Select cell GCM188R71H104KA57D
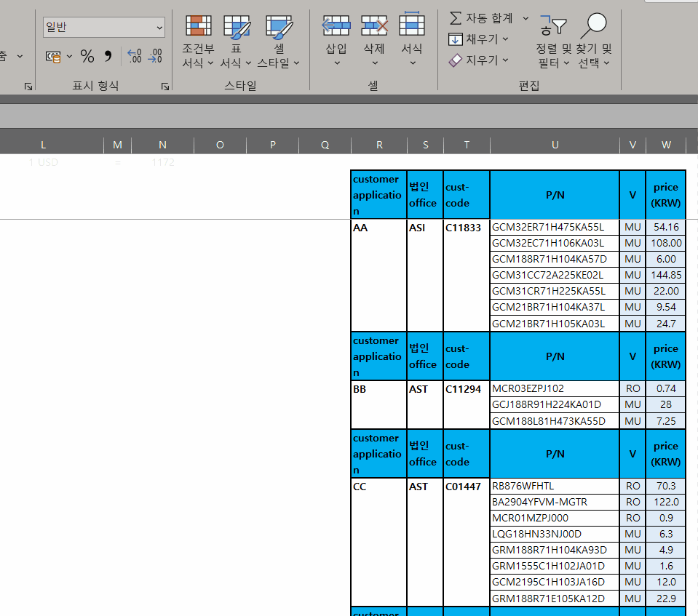 [x=555, y=260]
